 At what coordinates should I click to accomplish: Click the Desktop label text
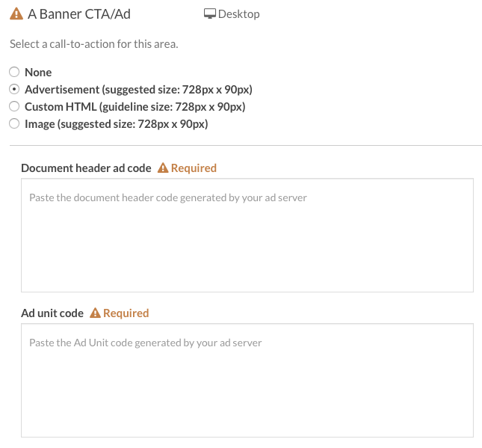[x=239, y=14]
